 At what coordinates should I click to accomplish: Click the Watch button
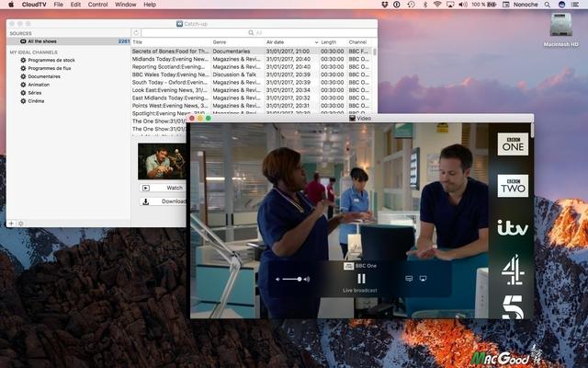(x=163, y=188)
